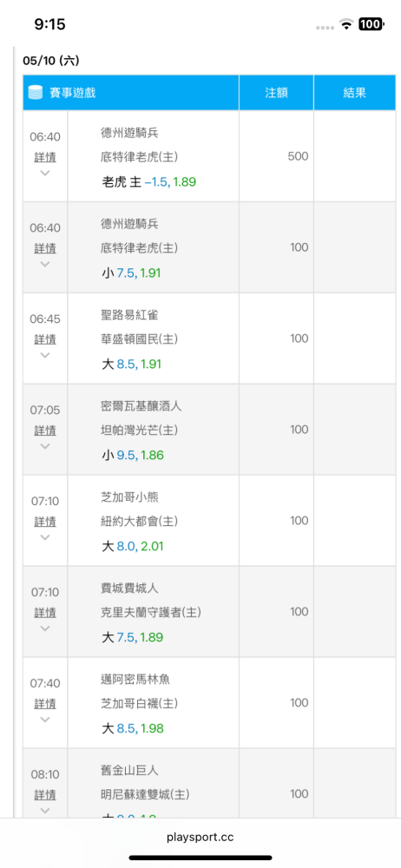Tap the battery indicator showing 100
401x868 pixels.
click(370, 23)
